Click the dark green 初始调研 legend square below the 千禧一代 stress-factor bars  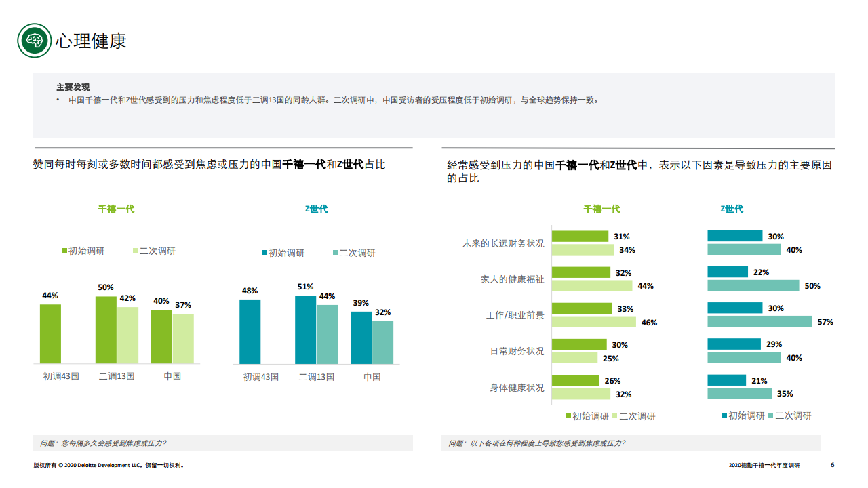[568, 416]
